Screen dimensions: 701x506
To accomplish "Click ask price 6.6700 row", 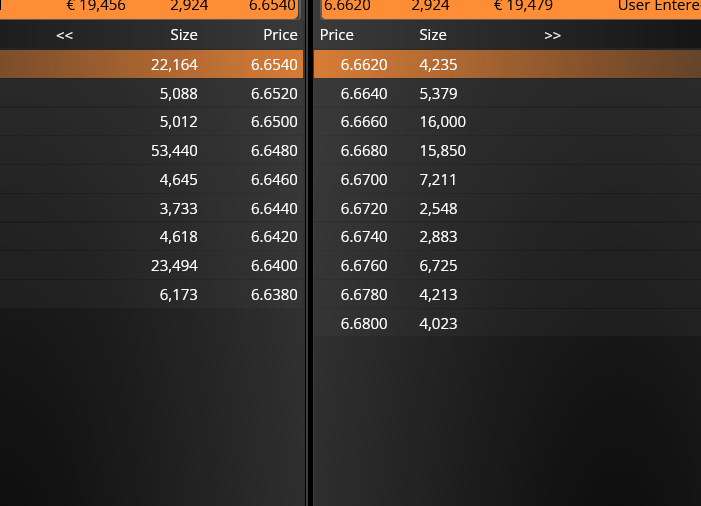I will click(507, 180).
